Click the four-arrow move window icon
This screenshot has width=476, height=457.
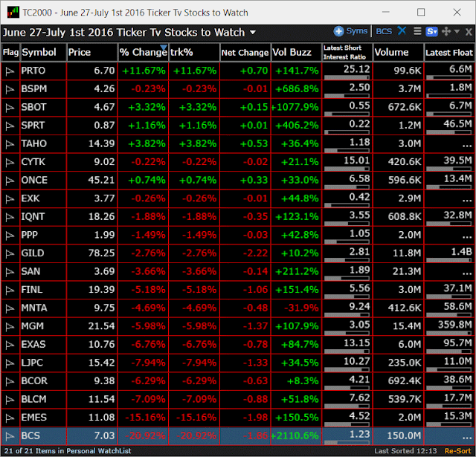click(x=446, y=31)
